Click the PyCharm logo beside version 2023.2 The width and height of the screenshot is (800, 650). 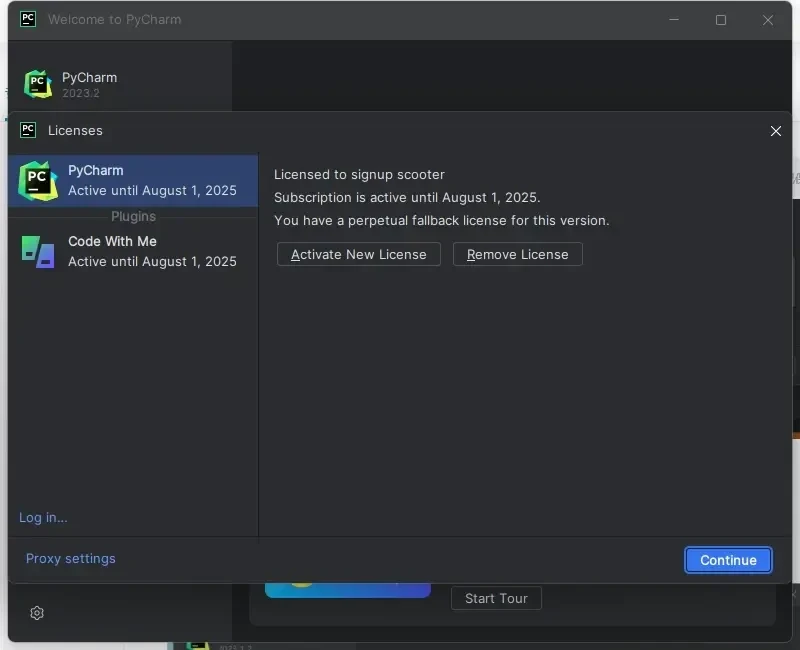38,84
